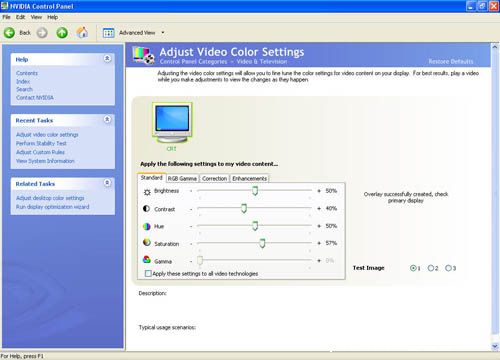500x360 pixels.
Task: Click the Hue plus increment sign
Action: pos(319,226)
